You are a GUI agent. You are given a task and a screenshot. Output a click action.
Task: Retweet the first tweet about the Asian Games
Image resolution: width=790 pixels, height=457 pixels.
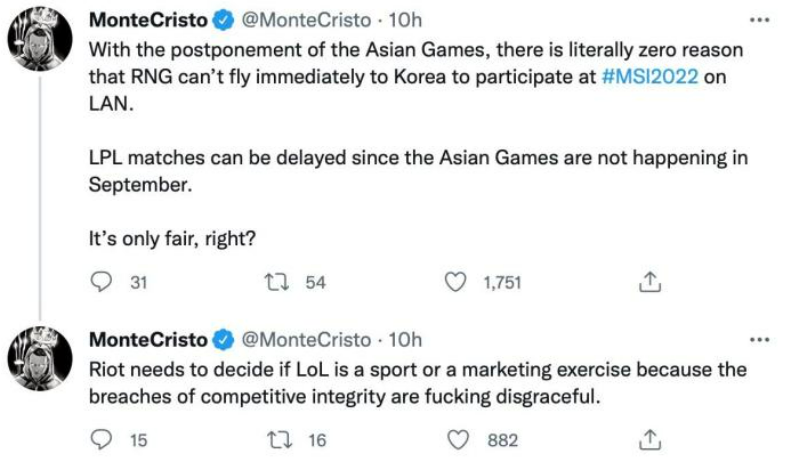coord(273,283)
